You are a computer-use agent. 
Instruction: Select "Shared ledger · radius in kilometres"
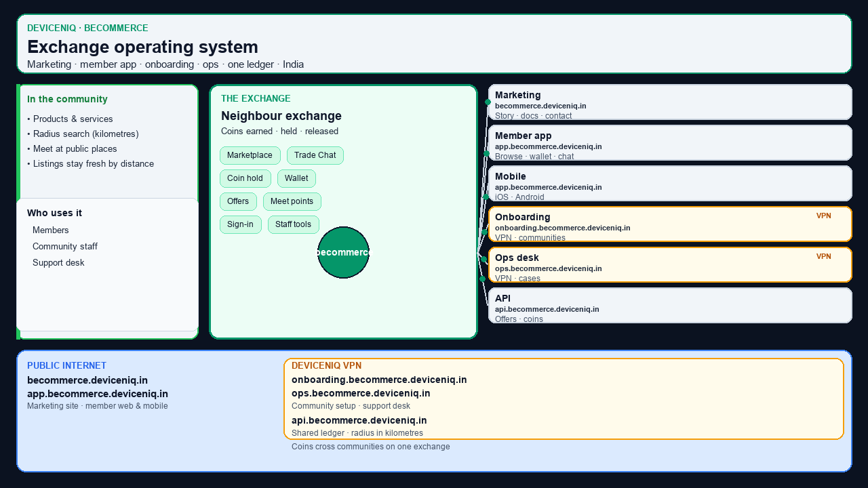357,433
